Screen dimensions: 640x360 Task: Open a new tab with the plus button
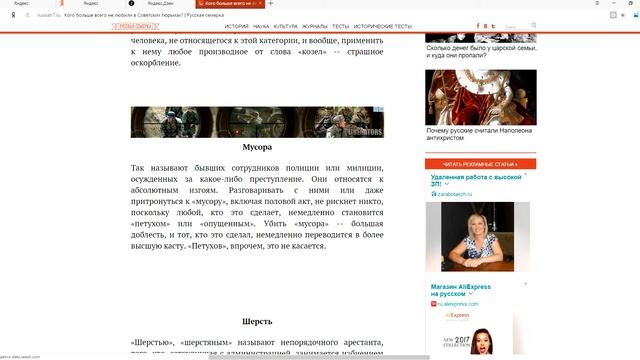tap(271, 3)
